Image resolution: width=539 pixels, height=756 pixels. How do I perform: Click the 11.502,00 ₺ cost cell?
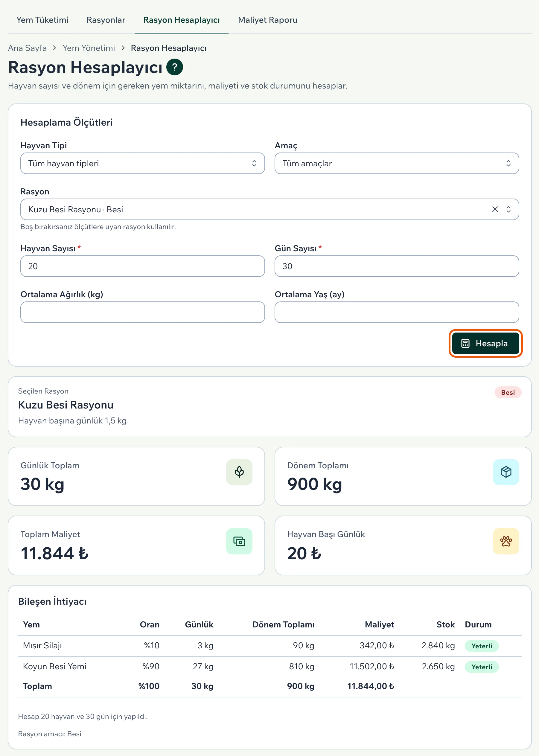[x=372, y=666]
